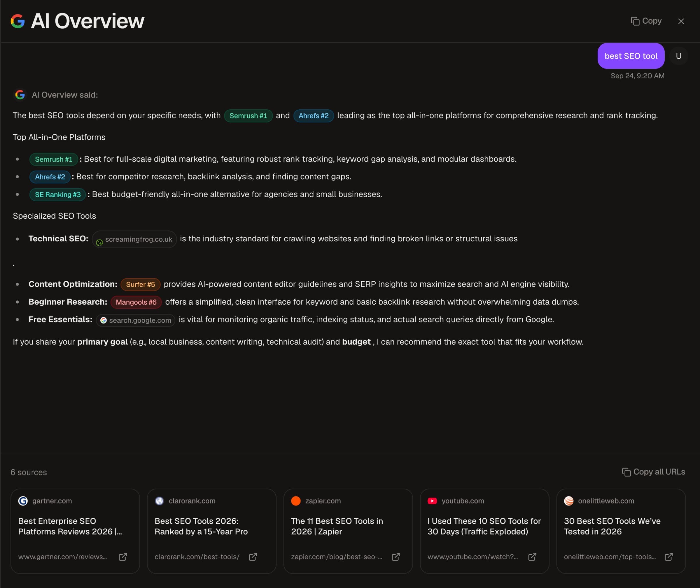Click the '6 sources' label
Screen dimensions: 700x588
(29, 472)
